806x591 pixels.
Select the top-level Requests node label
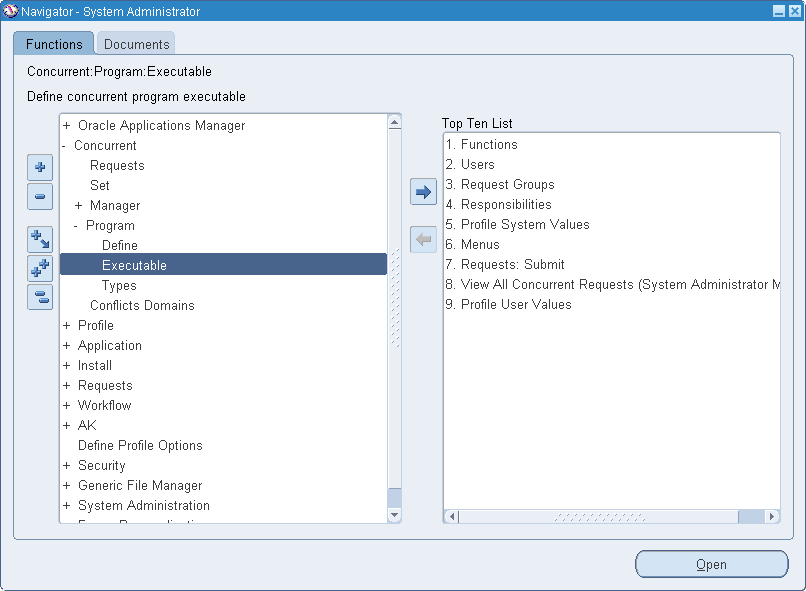(x=105, y=385)
